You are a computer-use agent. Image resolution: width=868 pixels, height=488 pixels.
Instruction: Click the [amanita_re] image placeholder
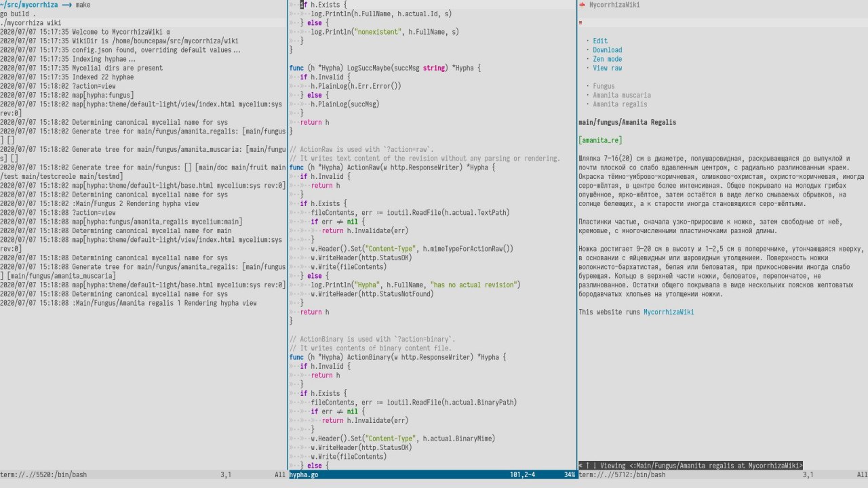click(600, 140)
